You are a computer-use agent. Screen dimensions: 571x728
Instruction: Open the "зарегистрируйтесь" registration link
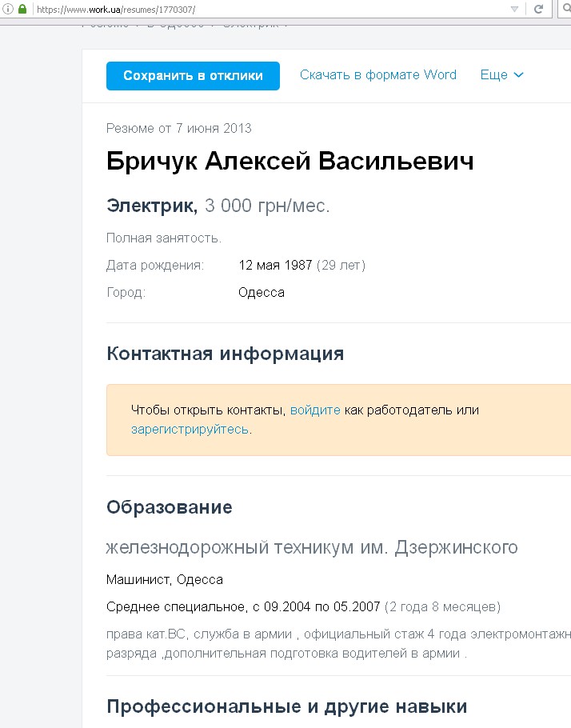pos(190,430)
